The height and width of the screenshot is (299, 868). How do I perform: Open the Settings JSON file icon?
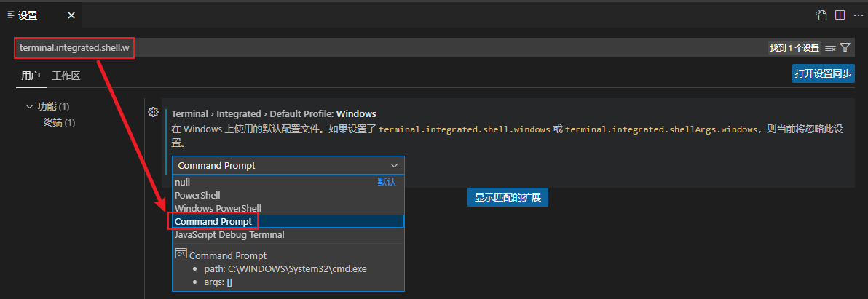click(x=821, y=15)
